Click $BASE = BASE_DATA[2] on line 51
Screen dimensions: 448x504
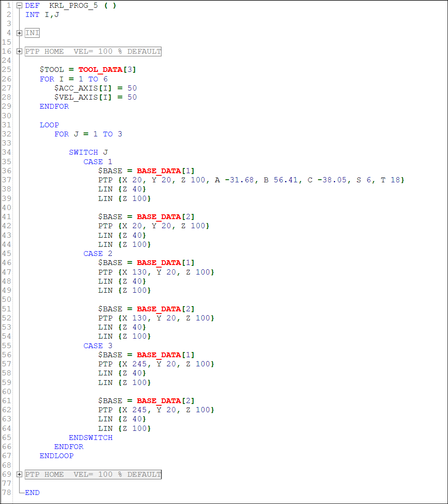(146, 309)
